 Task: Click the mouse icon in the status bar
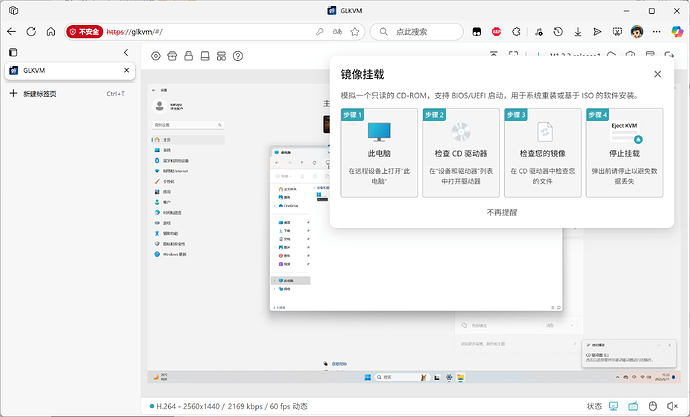click(652, 406)
